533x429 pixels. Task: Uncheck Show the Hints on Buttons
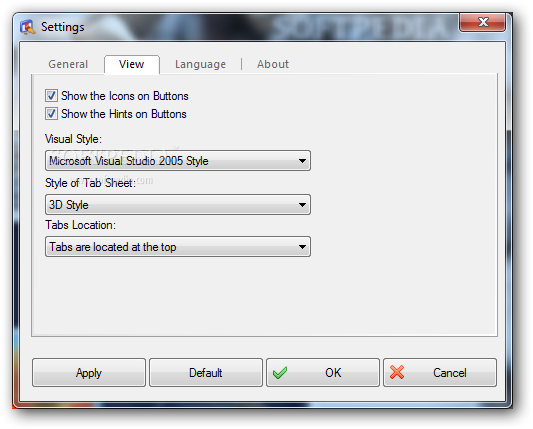[x=51, y=114]
